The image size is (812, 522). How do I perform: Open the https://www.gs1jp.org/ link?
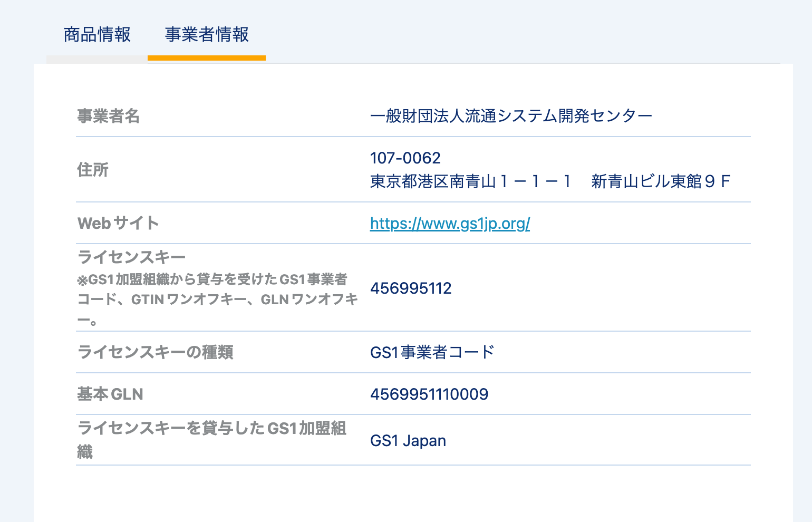(x=450, y=223)
